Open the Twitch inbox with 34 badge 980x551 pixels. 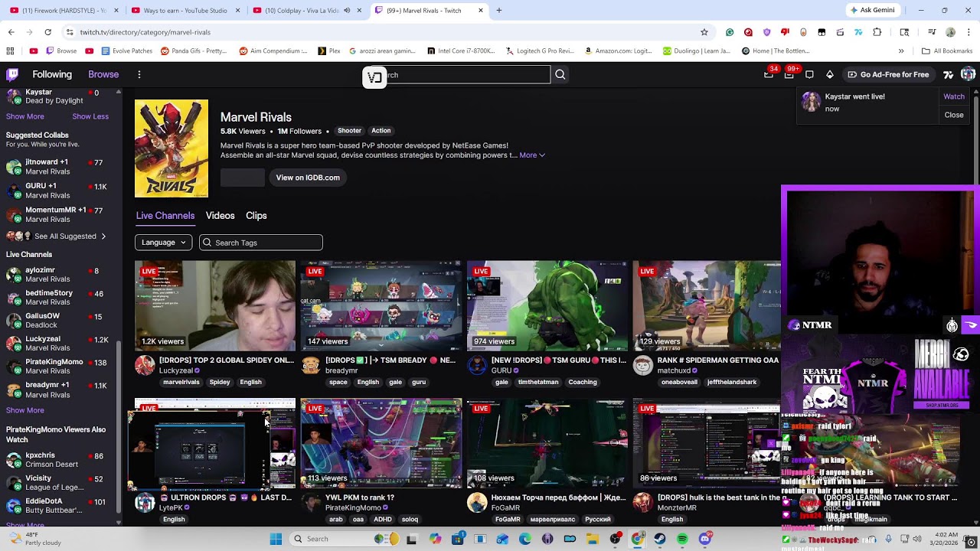[769, 74]
